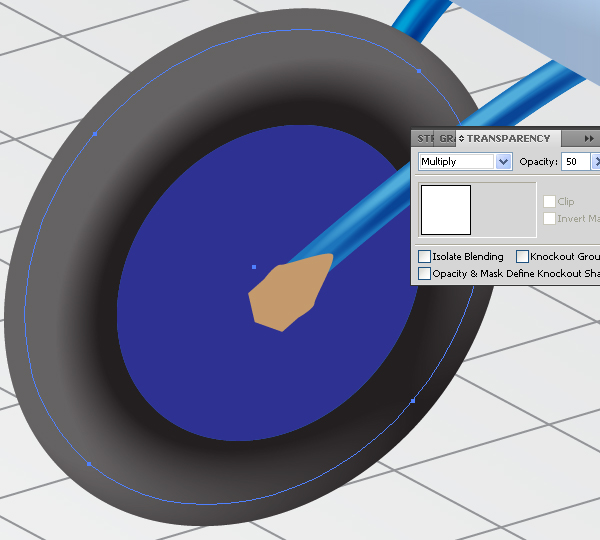The image size is (600, 540).
Task: Click the tan polygon shape at wheel center
Action: click(x=290, y=293)
